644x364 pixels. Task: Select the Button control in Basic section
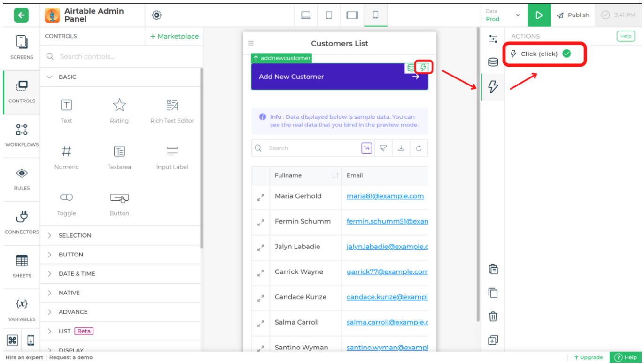(119, 202)
